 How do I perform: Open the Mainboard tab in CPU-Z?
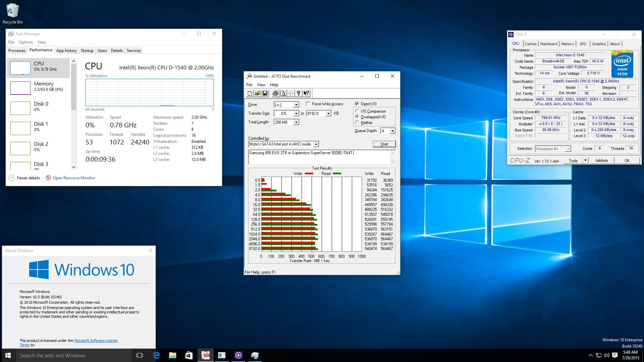[x=548, y=44]
